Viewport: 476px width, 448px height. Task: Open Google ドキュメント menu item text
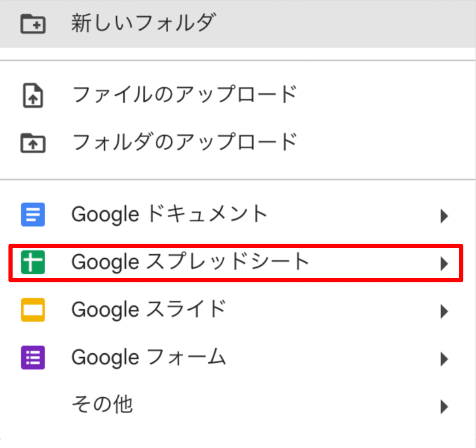[169, 214]
